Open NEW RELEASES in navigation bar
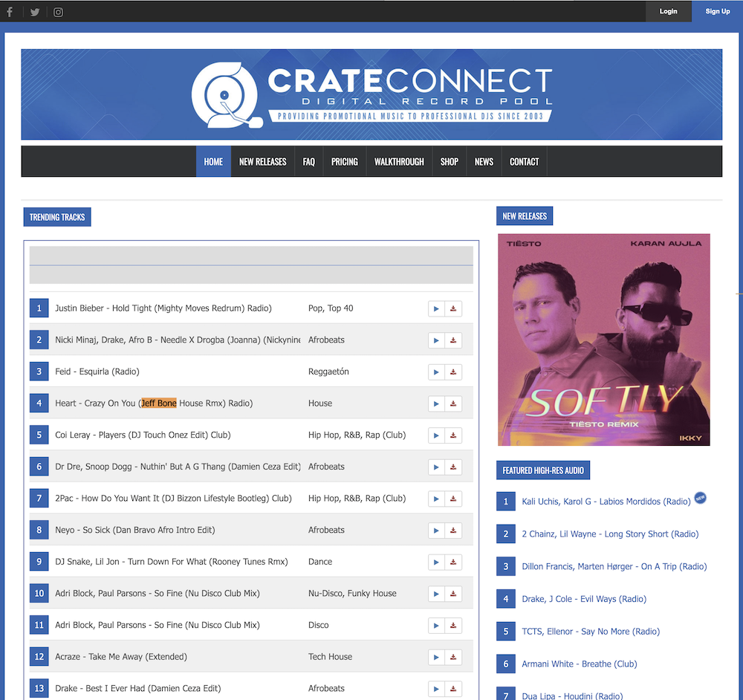The width and height of the screenshot is (743, 700). (x=262, y=161)
